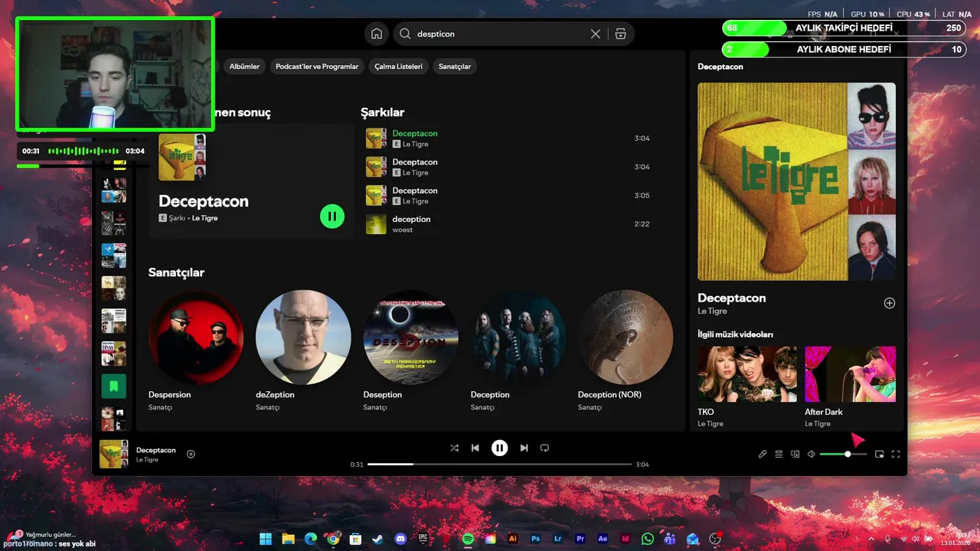This screenshot has height=551, width=980.
Task: Seek the song progress bar in the player
Action: (x=499, y=465)
